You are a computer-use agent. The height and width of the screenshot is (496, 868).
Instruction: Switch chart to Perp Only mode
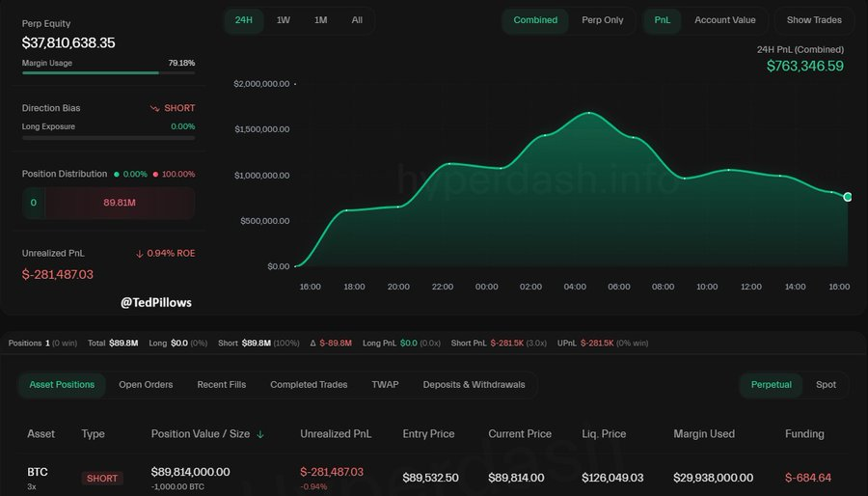pos(602,20)
